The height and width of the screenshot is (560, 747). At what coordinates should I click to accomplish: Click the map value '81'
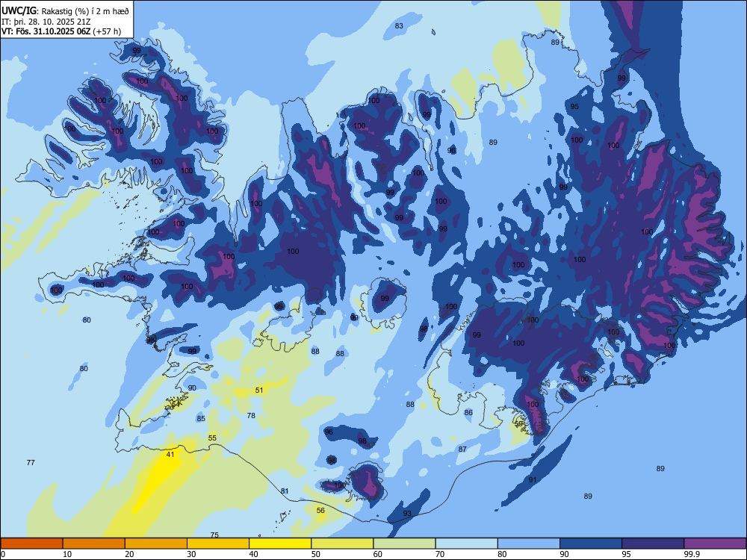(285, 491)
